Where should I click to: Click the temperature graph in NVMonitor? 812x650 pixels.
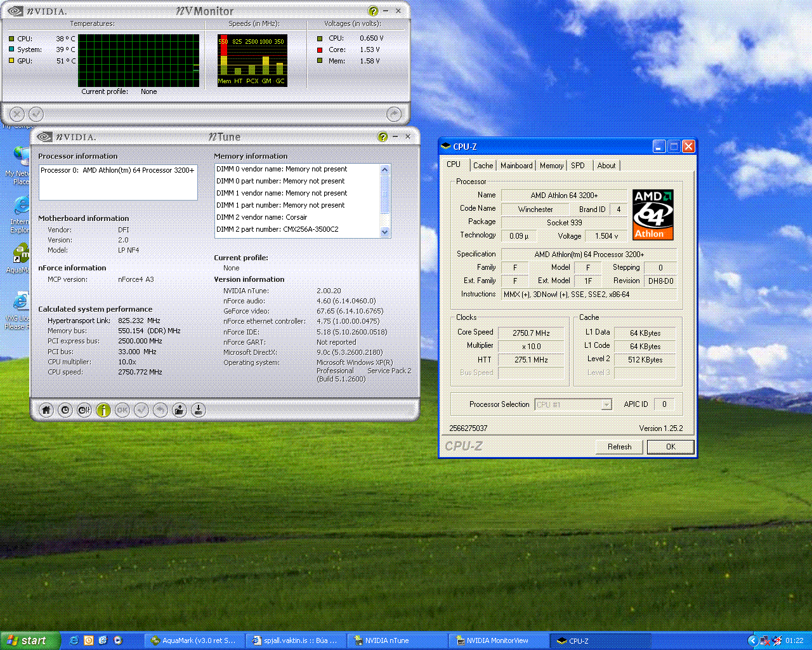(138, 60)
